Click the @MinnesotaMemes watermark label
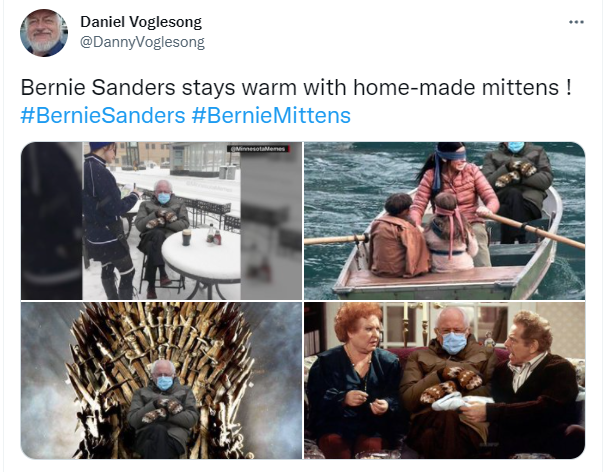Image resolution: width=603 pixels, height=472 pixels. click(257, 149)
